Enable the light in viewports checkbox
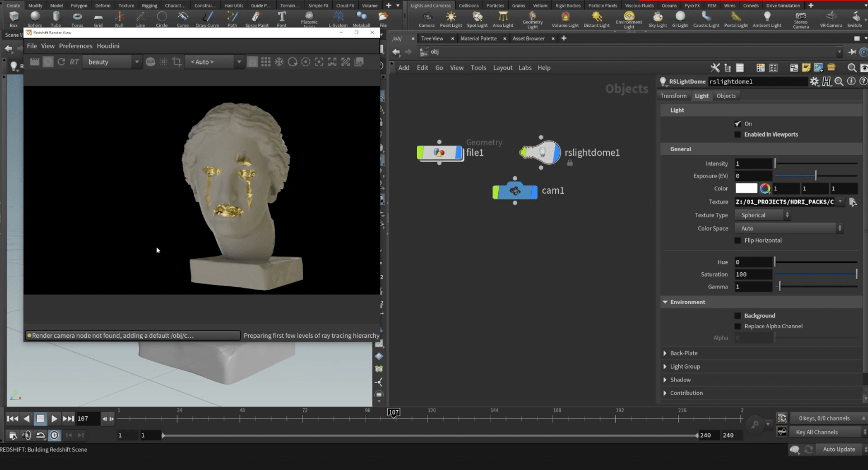868x470 pixels. pyautogui.click(x=737, y=134)
